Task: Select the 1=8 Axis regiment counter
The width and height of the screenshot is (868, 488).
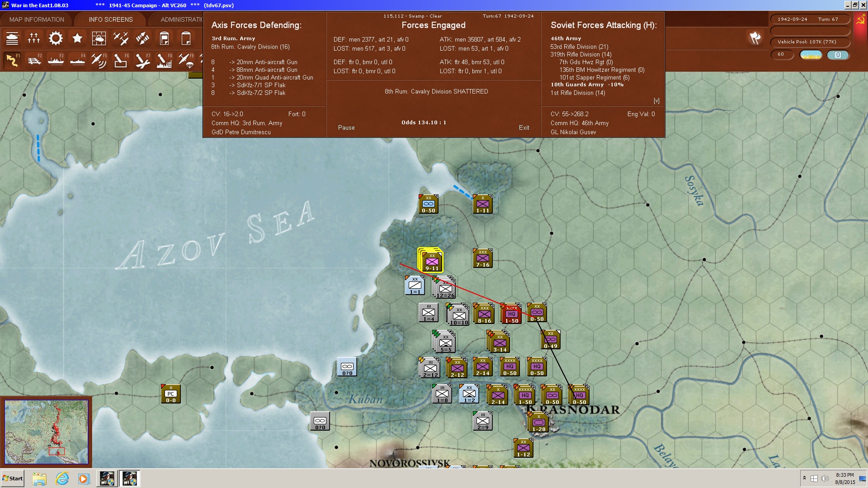Action: (x=442, y=394)
